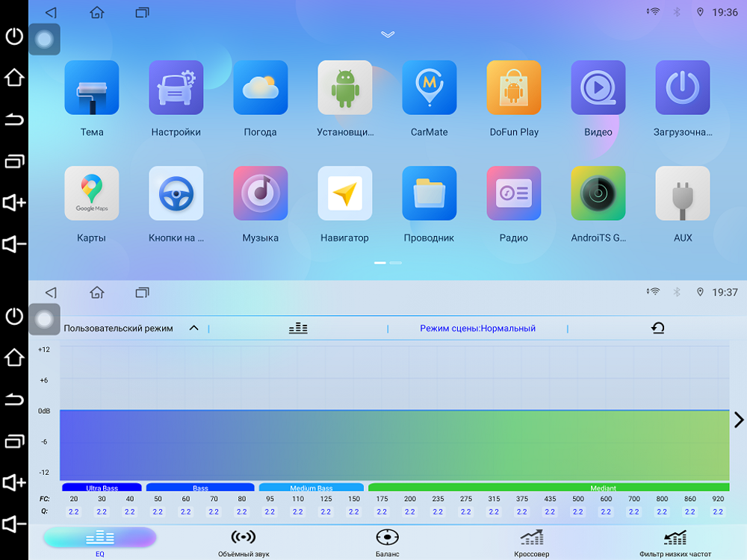Open the Радио radio app
This screenshot has height=560, width=747.
514,193
